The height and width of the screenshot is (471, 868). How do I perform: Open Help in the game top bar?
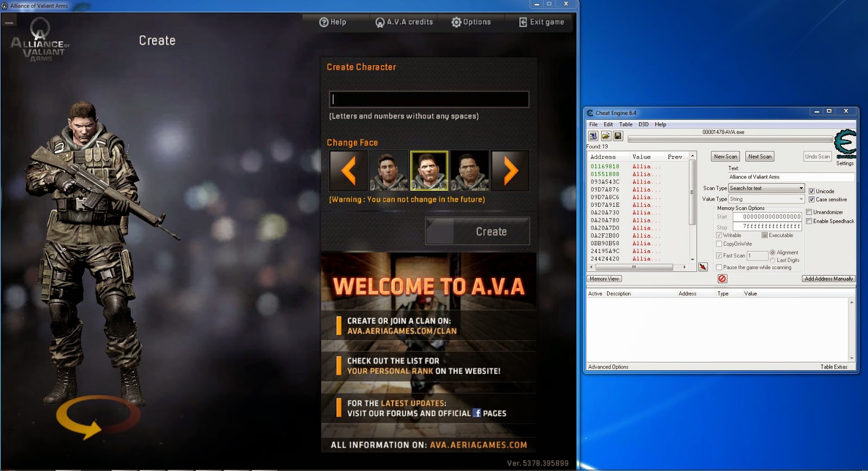click(x=333, y=22)
